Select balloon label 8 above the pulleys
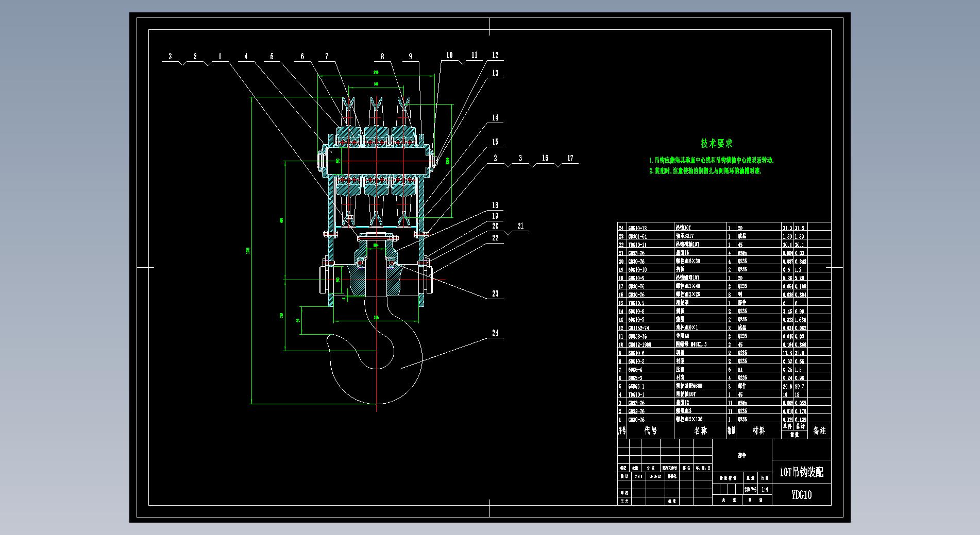 (382, 57)
